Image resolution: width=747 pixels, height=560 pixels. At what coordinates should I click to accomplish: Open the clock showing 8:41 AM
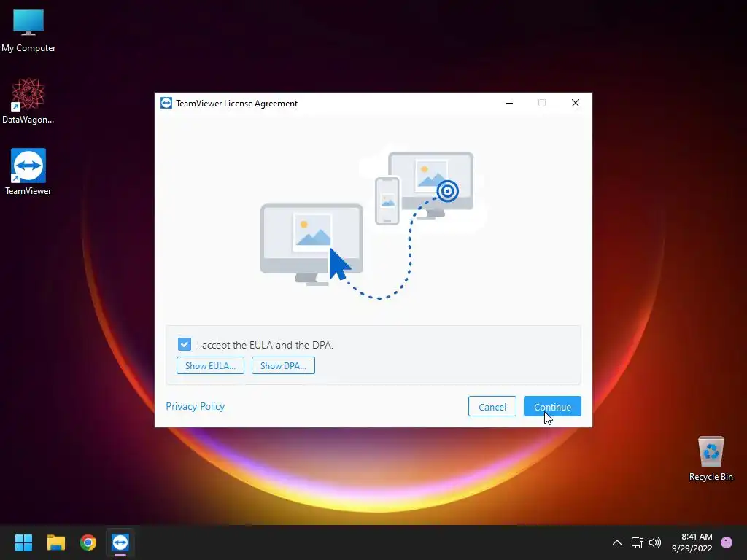point(692,542)
